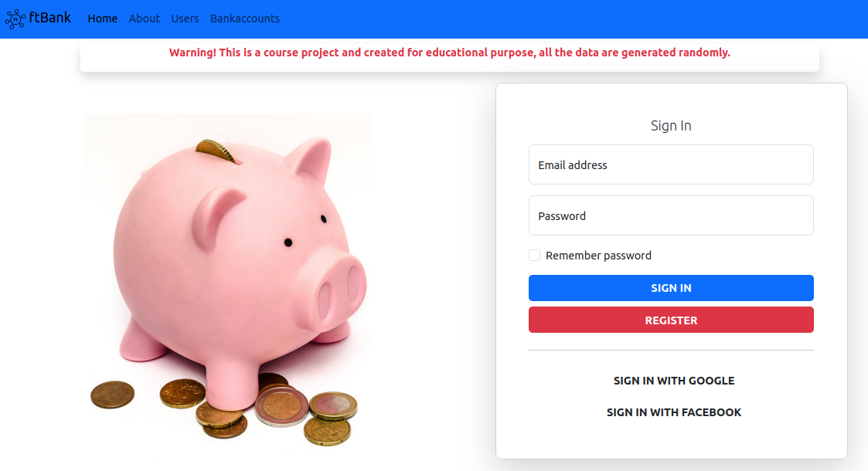
Task: Focus the Email address input field
Action: click(671, 164)
